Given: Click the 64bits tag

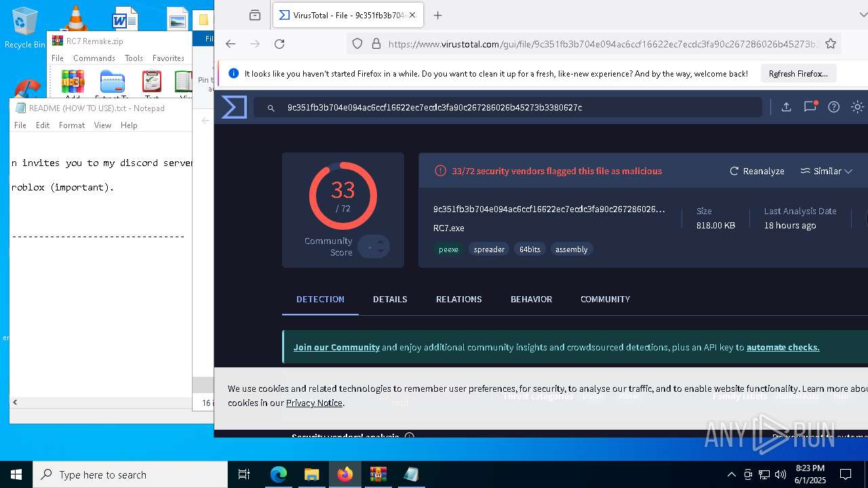Looking at the screenshot, I should pyautogui.click(x=530, y=249).
